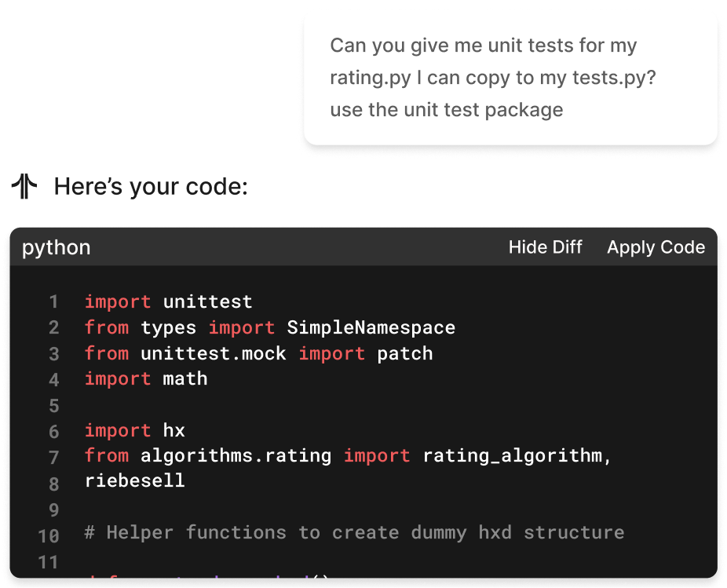Click code line 'import unittest'
This screenshot has width=727, height=588.
[168, 302]
